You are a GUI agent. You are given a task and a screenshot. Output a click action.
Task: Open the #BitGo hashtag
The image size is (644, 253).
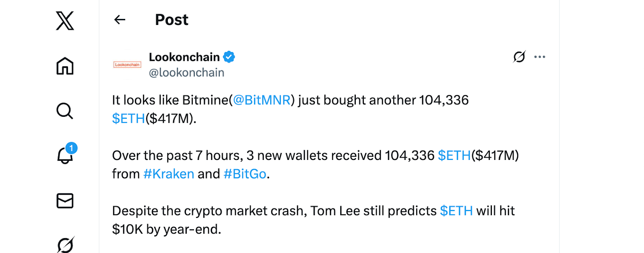coord(245,174)
